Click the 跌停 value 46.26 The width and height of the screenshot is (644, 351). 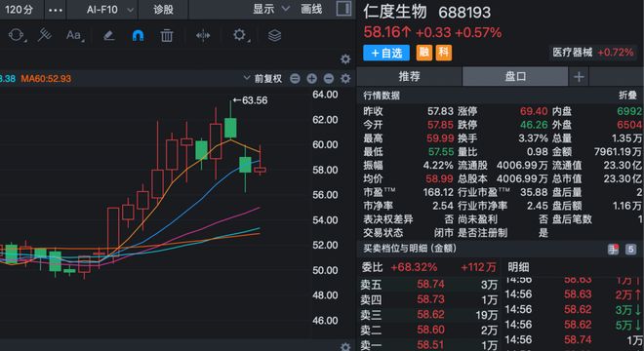tap(534, 125)
